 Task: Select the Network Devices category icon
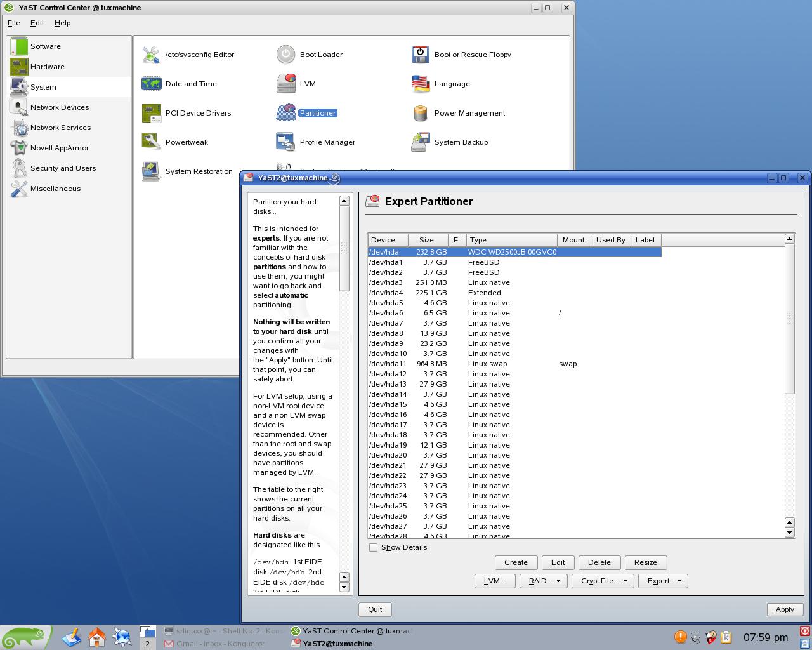(19, 107)
